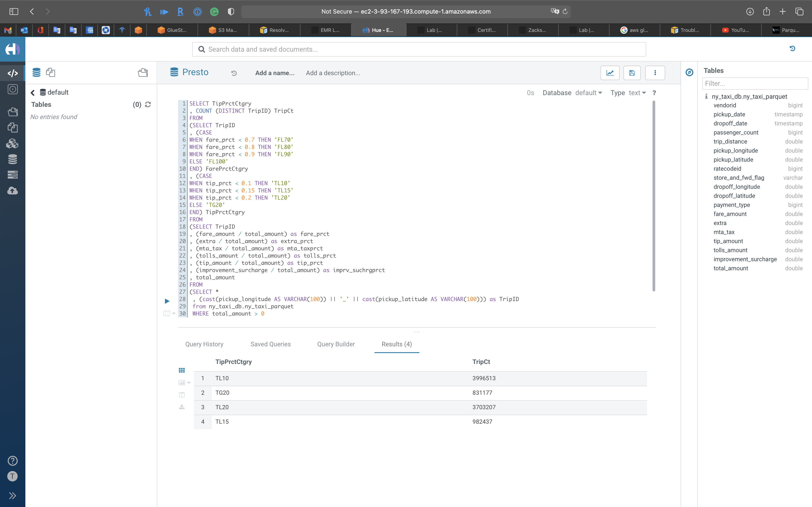Open the Type text dropdown

637,93
